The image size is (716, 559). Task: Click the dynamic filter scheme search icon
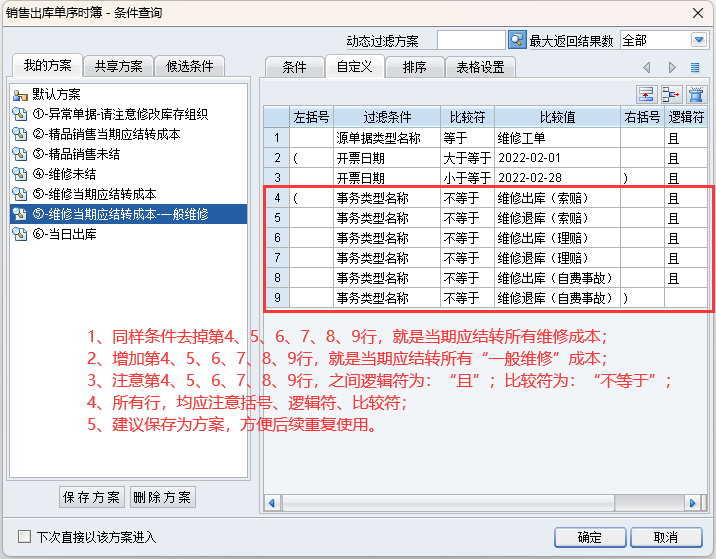click(x=516, y=40)
